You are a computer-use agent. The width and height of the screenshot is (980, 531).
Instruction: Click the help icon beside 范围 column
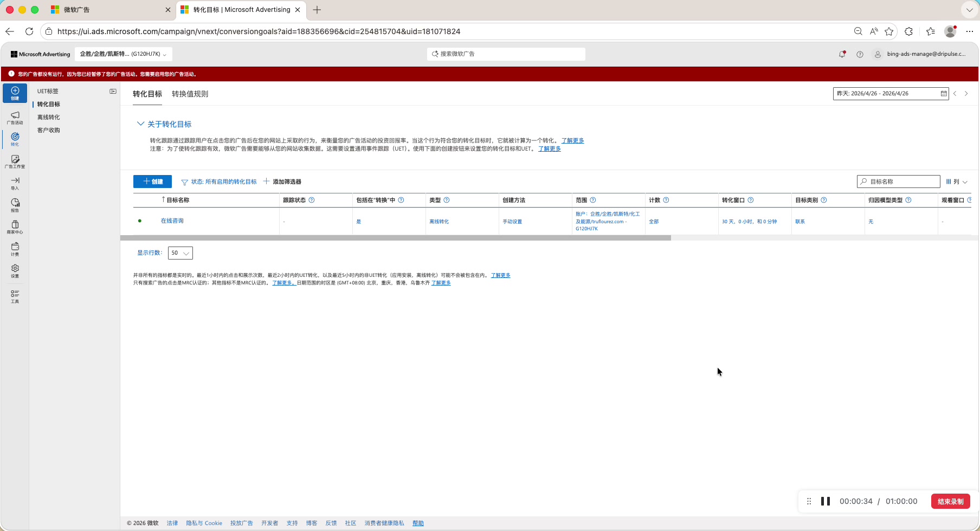[x=593, y=200]
